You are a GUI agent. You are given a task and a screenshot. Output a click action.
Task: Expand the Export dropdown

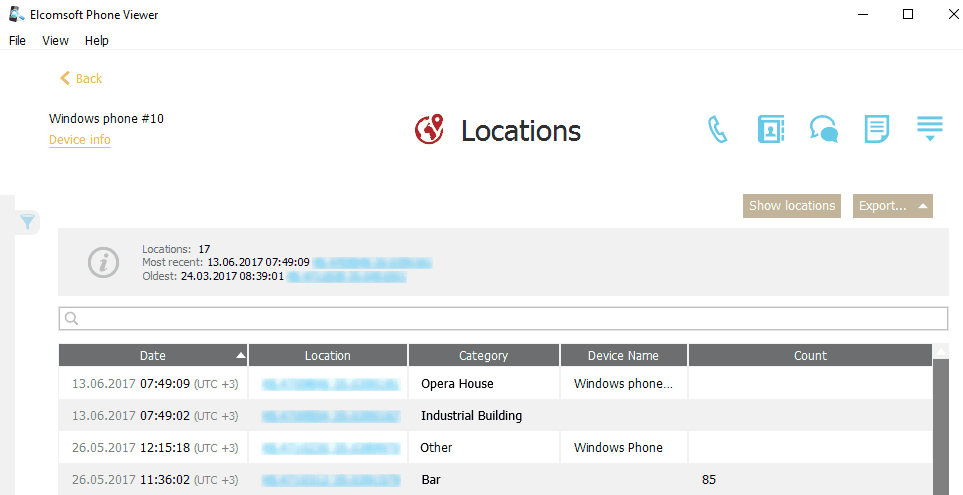point(892,206)
